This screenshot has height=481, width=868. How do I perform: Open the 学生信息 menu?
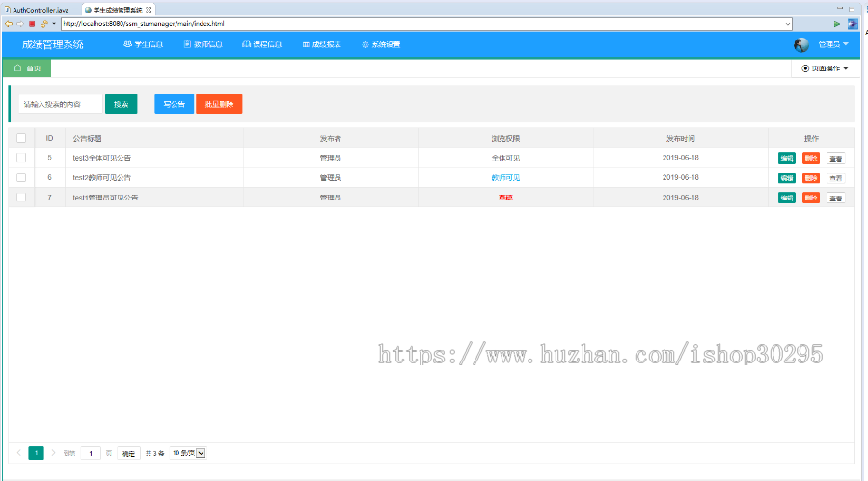tap(144, 45)
